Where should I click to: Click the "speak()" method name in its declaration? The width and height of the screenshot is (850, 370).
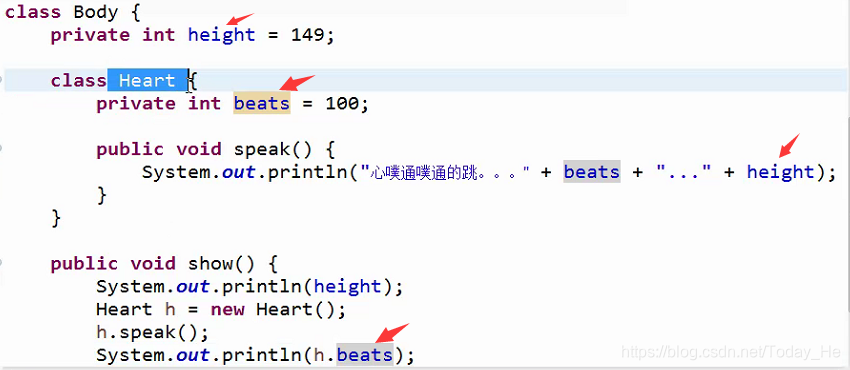pos(273,150)
